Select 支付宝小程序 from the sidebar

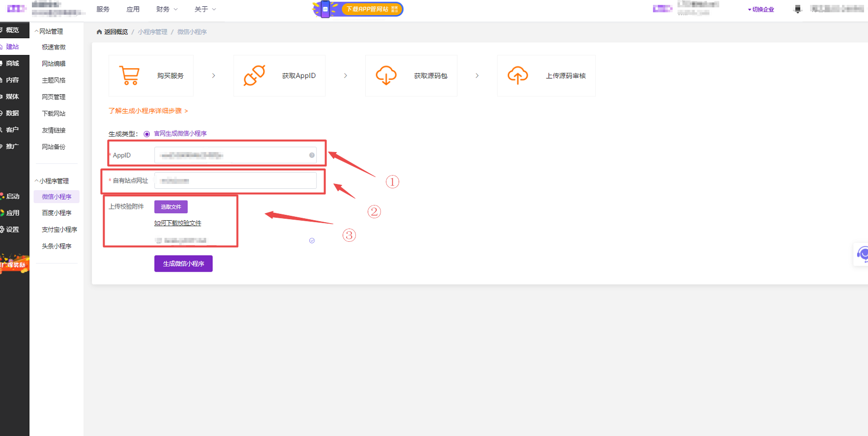tap(59, 230)
